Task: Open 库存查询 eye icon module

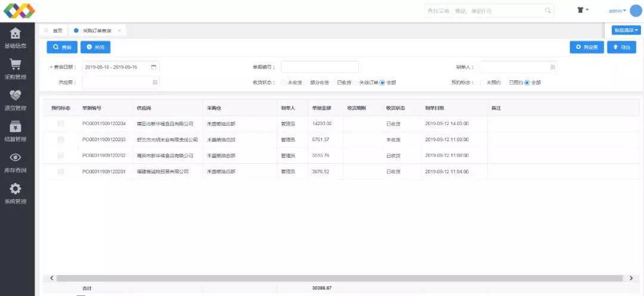Action: point(16,161)
